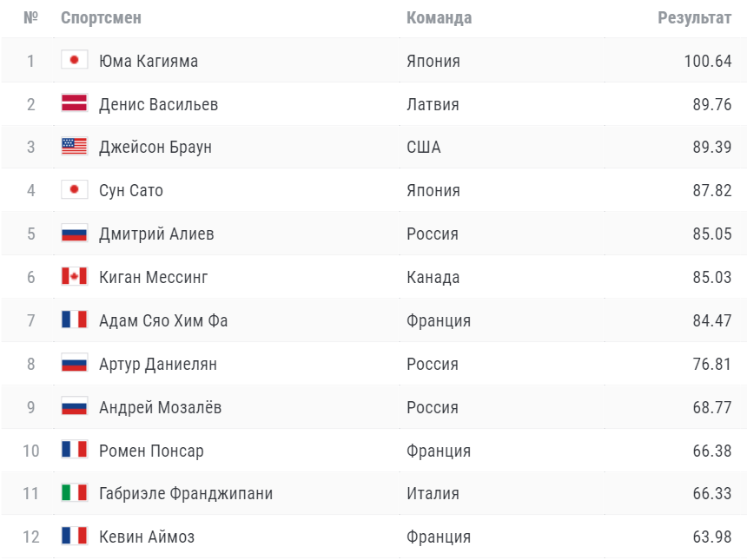The width and height of the screenshot is (747, 560).
Task: Click team name Канада in row 6
Action: point(433,277)
